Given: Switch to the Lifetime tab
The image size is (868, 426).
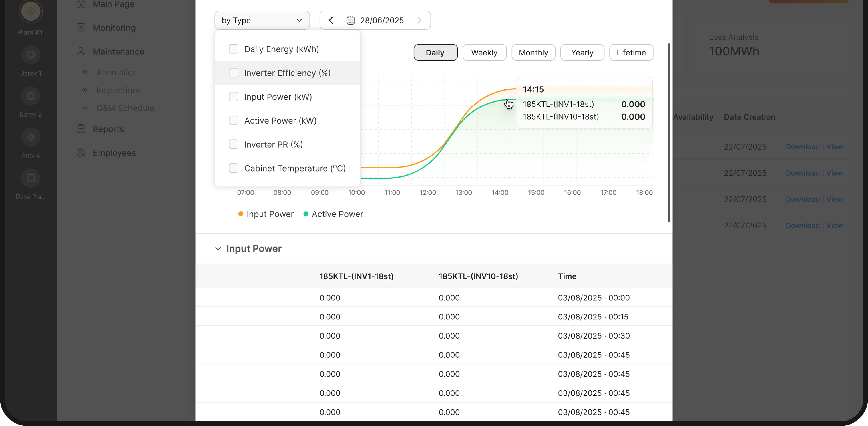Looking at the screenshot, I should [631, 53].
